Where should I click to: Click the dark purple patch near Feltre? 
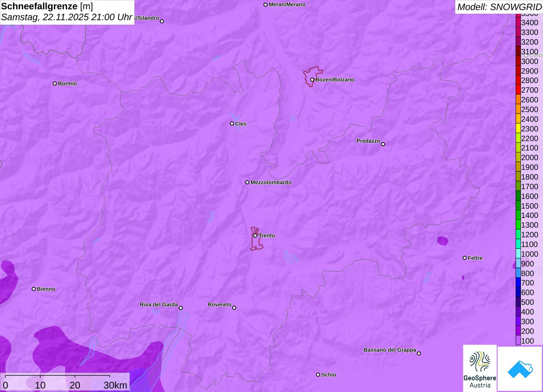443,241
